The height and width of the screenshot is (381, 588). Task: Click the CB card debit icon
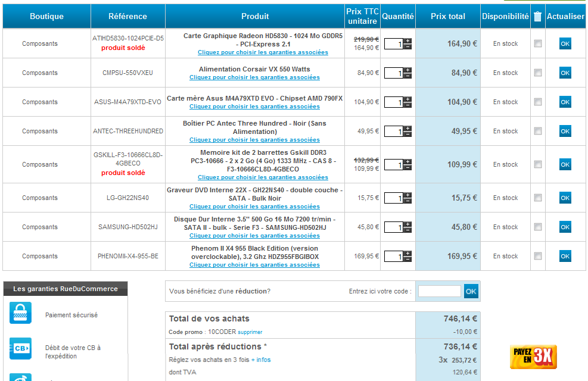pos(20,348)
